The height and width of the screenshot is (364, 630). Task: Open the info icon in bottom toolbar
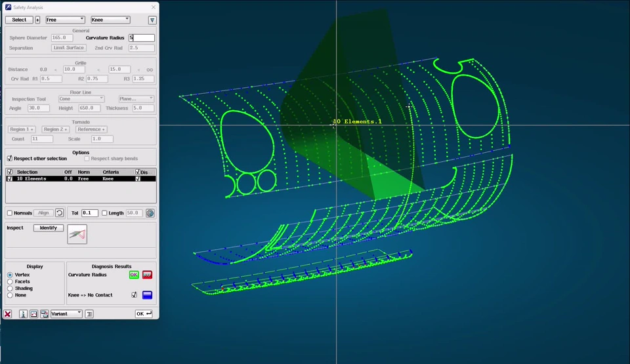click(23, 313)
